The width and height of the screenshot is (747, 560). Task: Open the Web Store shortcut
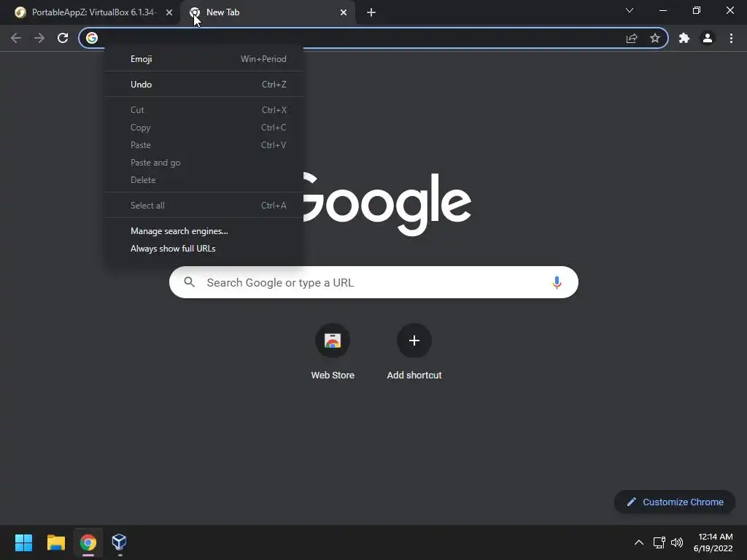click(x=333, y=351)
